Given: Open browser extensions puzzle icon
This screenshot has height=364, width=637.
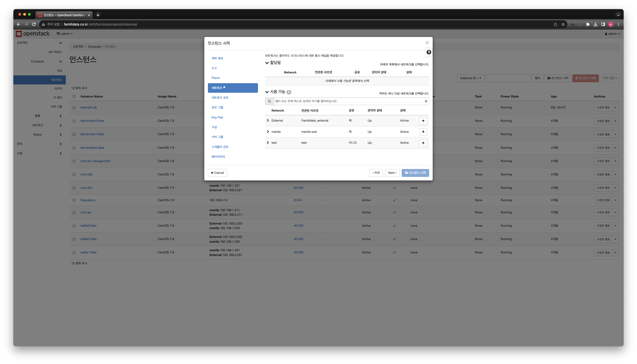Looking at the screenshot, I should [x=587, y=24].
